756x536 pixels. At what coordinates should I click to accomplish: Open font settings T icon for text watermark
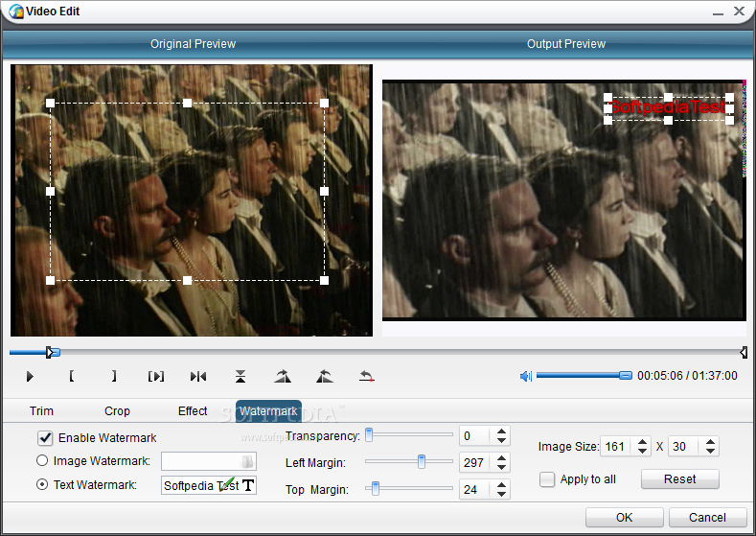[248, 485]
